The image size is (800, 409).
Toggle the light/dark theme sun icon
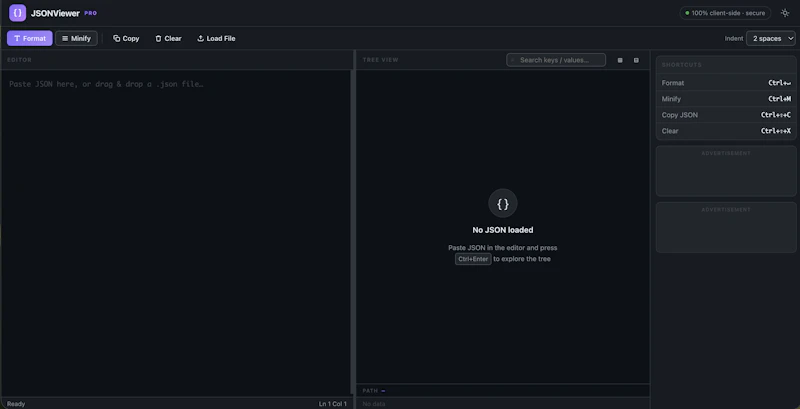(x=785, y=13)
